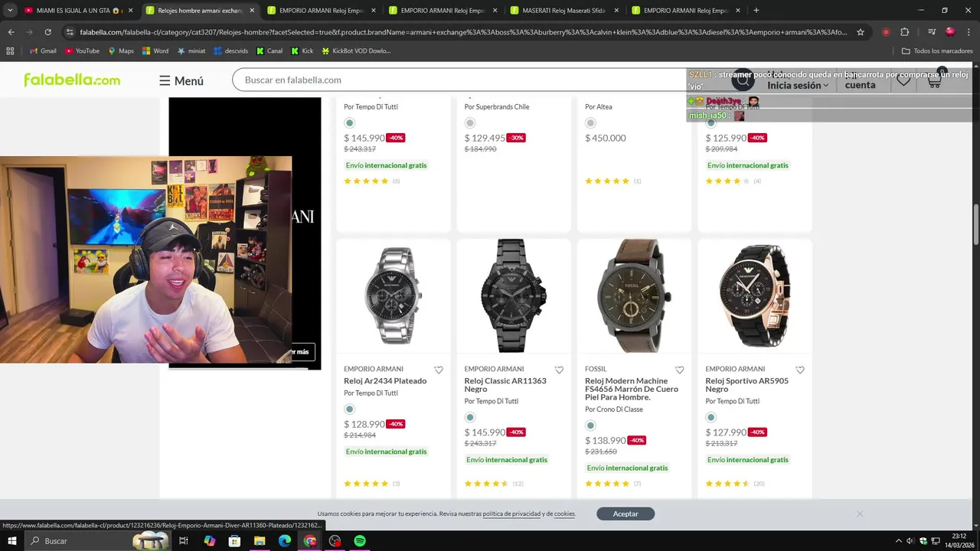Reload the current page

[47, 32]
